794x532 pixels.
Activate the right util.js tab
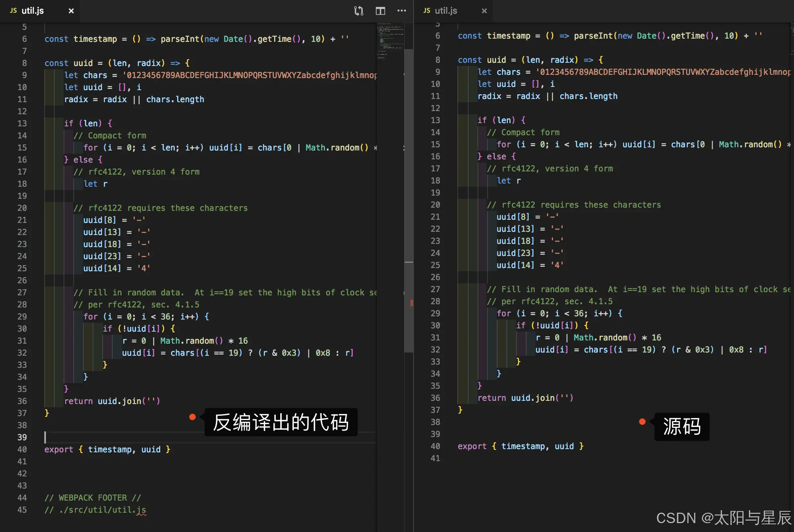(x=446, y=11)
